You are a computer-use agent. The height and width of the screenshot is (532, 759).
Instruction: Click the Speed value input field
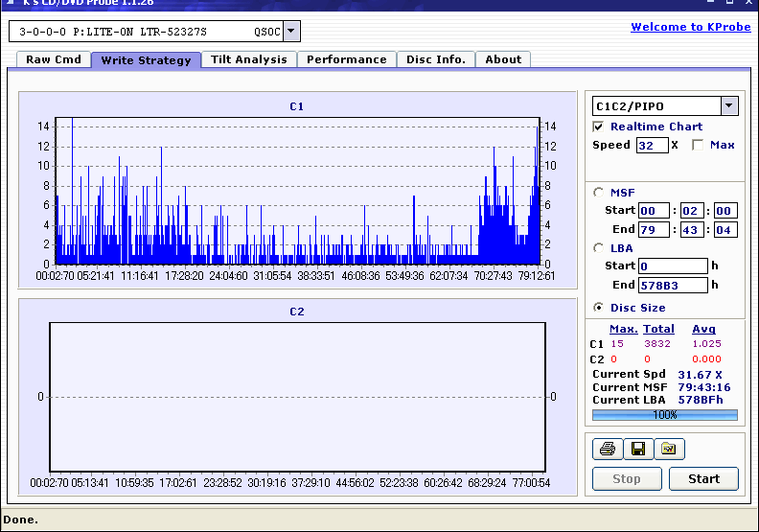click(652, 145)
